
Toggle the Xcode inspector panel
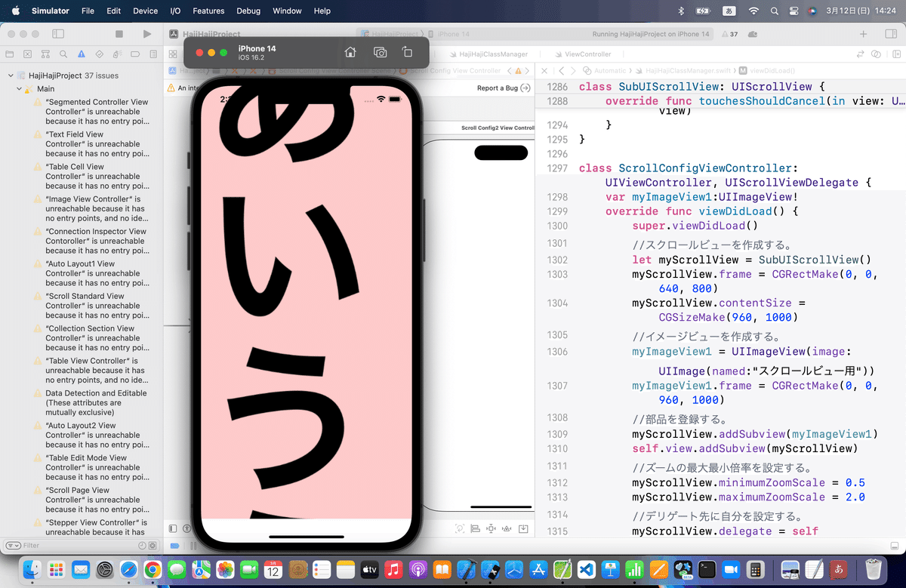[x=890, y=34]
